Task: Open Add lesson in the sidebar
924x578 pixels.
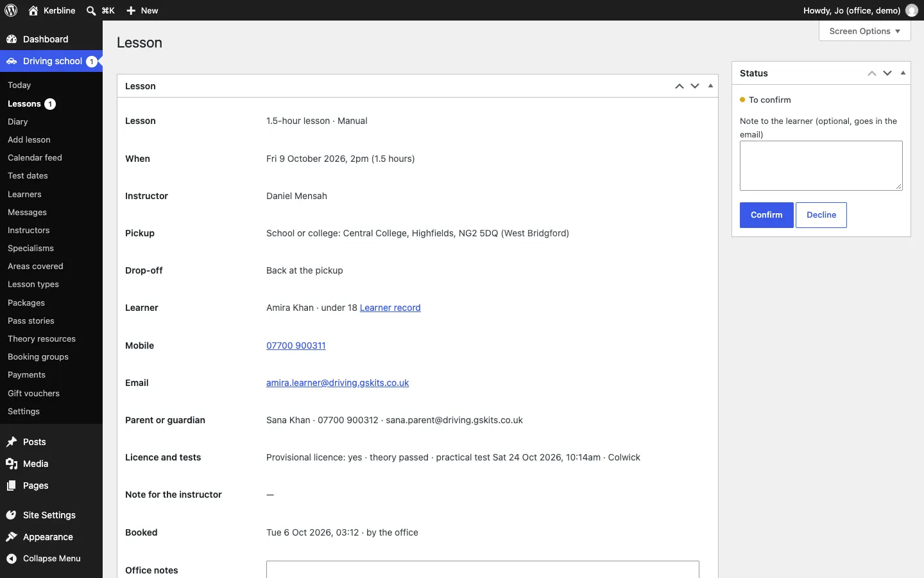Action: coord(29,140)
